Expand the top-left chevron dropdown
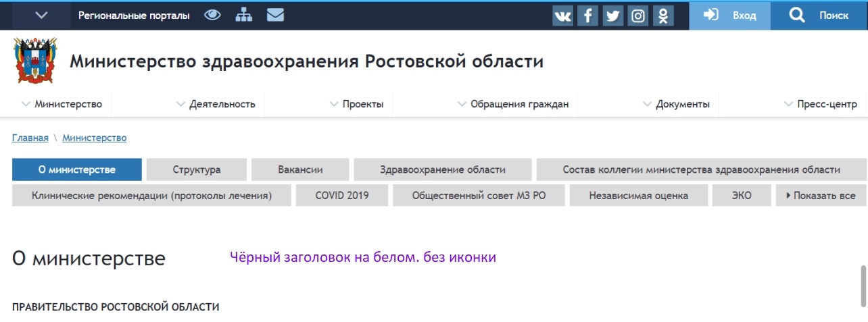 click(41, 15)
